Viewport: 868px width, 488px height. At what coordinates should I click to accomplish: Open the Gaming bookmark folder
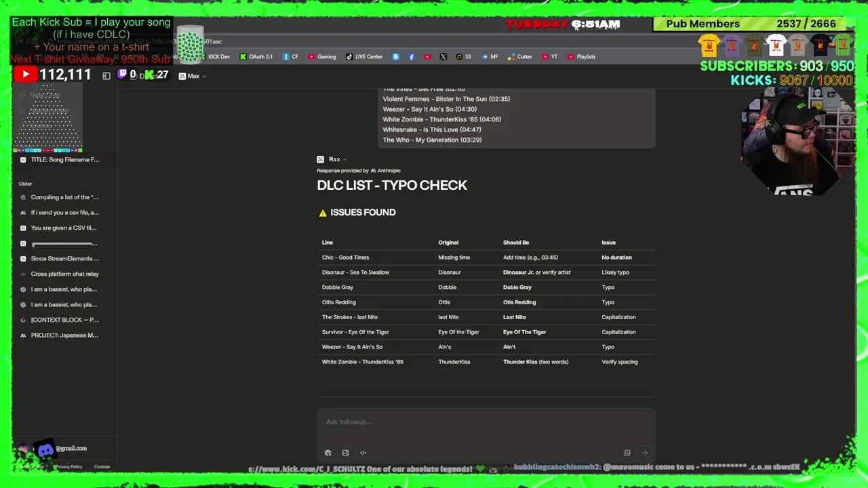coord(322,57)
